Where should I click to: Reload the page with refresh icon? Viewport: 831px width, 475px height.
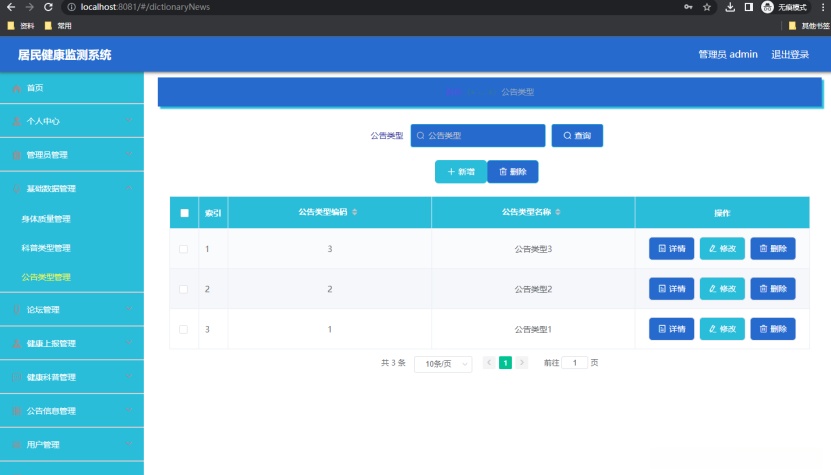(x=48, y=7)
